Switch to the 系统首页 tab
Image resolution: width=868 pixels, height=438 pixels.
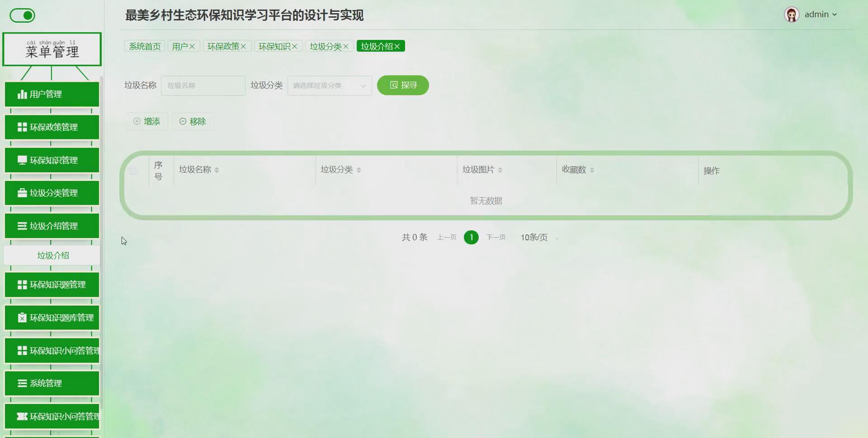[145, 46]
